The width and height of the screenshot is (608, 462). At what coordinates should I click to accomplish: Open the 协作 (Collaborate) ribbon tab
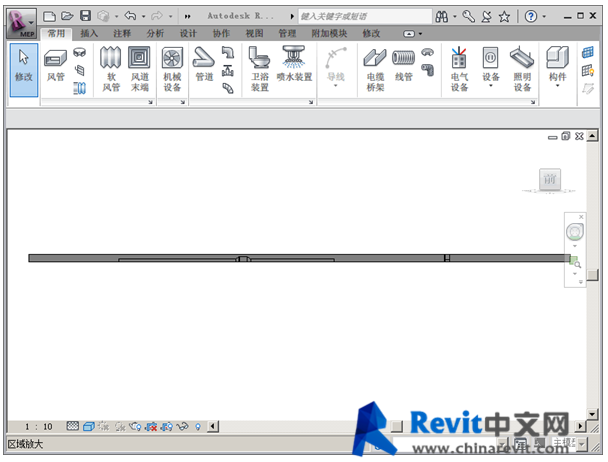221,34
